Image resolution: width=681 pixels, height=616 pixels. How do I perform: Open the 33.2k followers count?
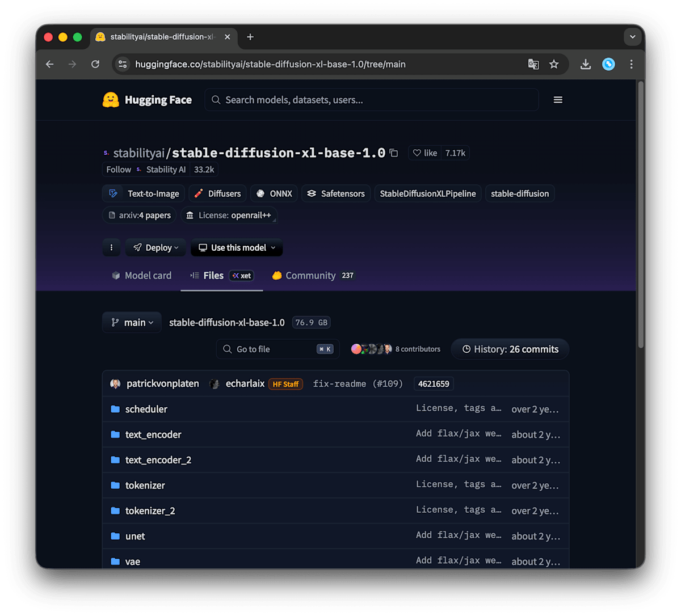point(204,170)
